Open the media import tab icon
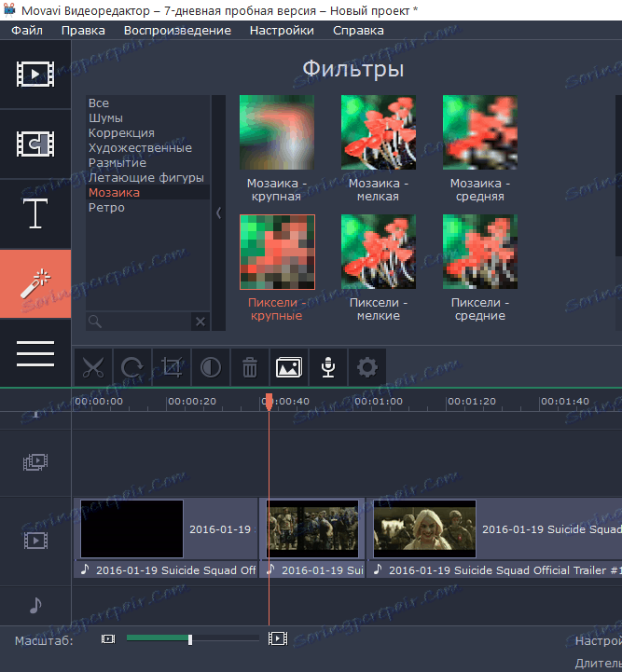Viewport: 622px width, 672px height. 35,75
